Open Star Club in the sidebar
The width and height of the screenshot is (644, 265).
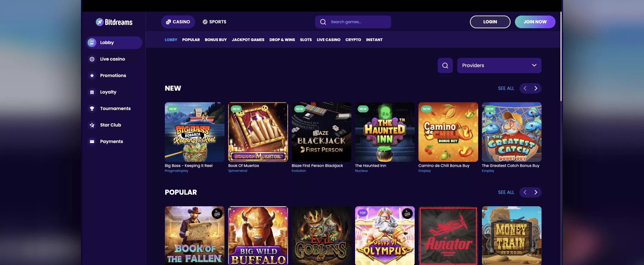coord(114,125)
